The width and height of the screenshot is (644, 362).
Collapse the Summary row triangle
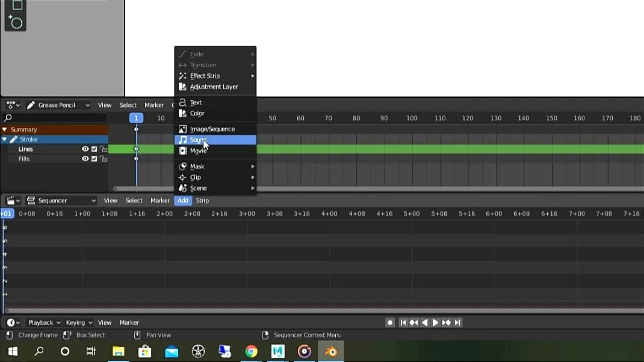tap(5, 129)
